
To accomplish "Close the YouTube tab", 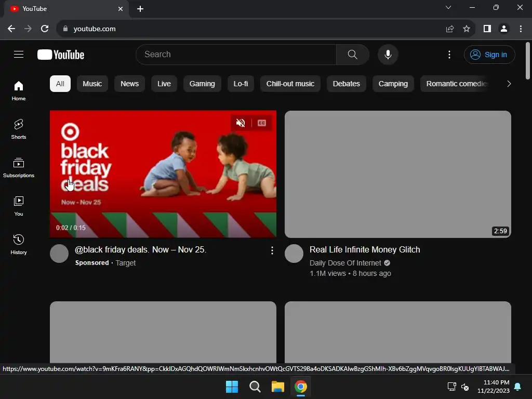I will point(121,9).
